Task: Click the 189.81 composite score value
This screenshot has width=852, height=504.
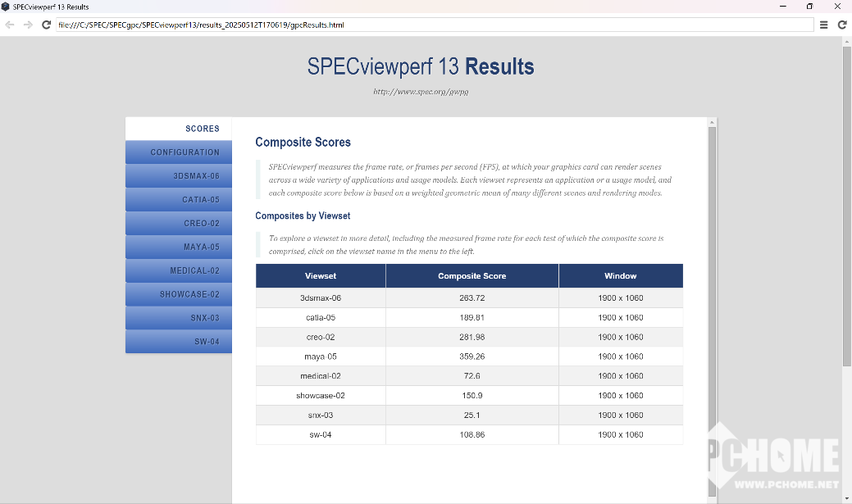Action: coord(472,318)
